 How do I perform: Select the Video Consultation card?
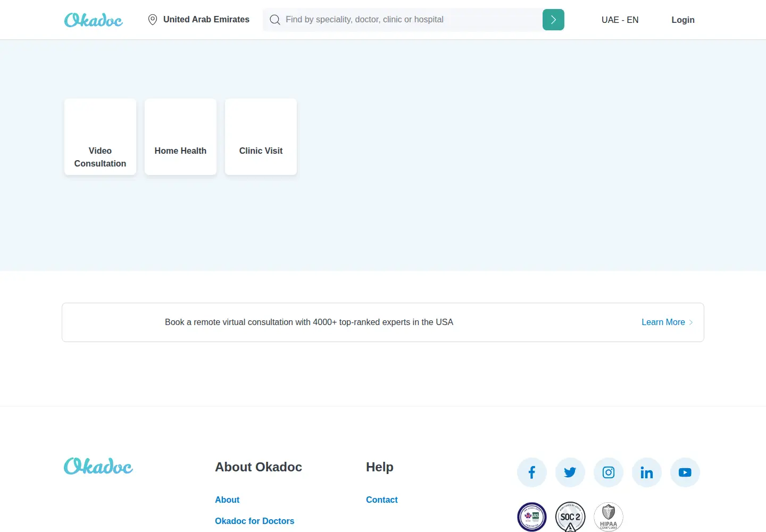[x=101, y=137]
